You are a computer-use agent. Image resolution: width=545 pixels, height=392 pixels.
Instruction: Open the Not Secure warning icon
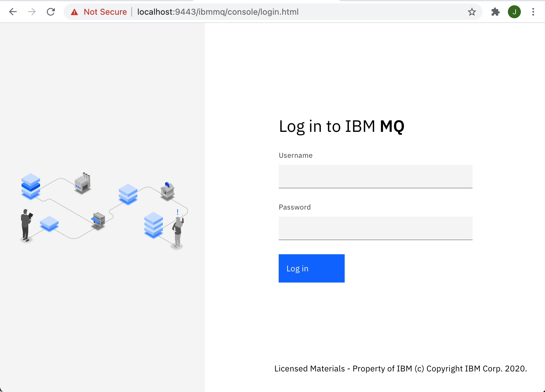(75, 12)
